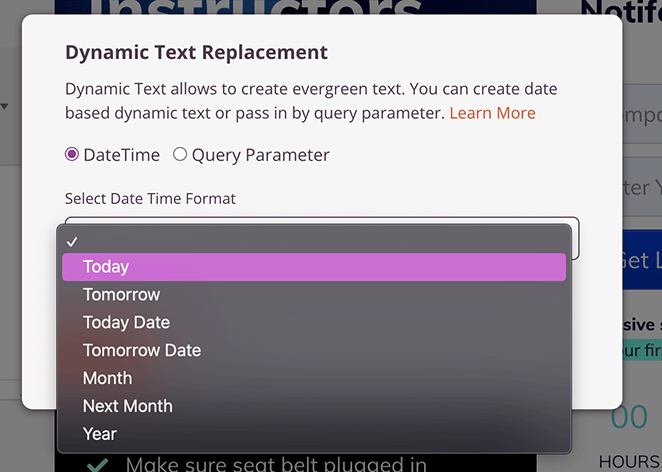Click the blue button behind the dialog

point(642,260)
